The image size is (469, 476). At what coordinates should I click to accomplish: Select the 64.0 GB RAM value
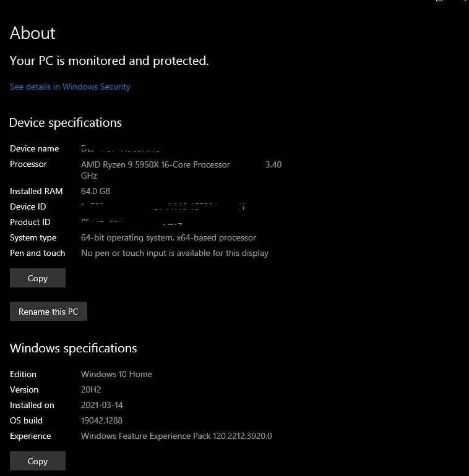(96, 191)
